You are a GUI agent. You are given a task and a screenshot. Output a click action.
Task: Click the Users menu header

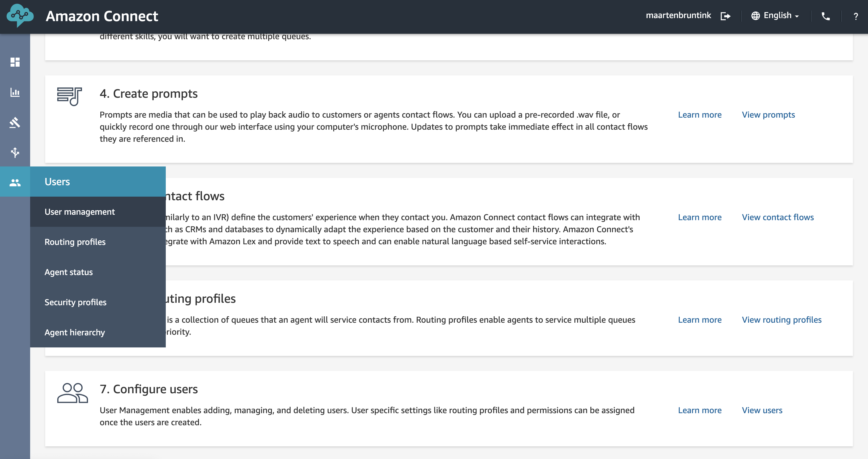98,182
